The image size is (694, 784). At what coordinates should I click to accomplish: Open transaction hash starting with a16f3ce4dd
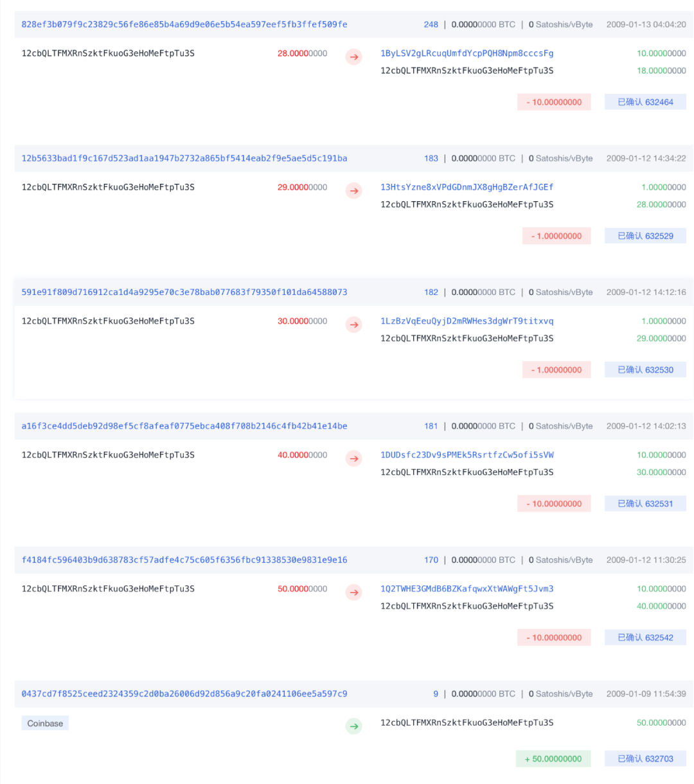point(184,426)
